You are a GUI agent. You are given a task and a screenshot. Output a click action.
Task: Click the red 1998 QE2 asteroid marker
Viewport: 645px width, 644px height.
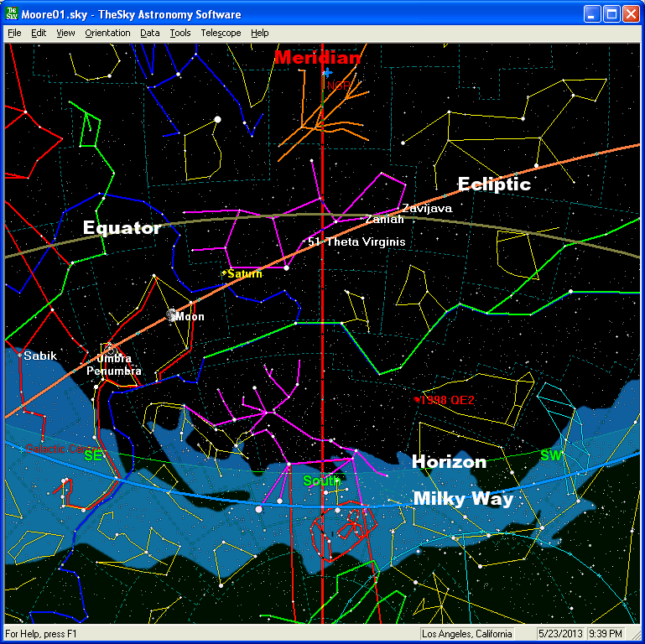pyautogui.click(x=416, y=400)
